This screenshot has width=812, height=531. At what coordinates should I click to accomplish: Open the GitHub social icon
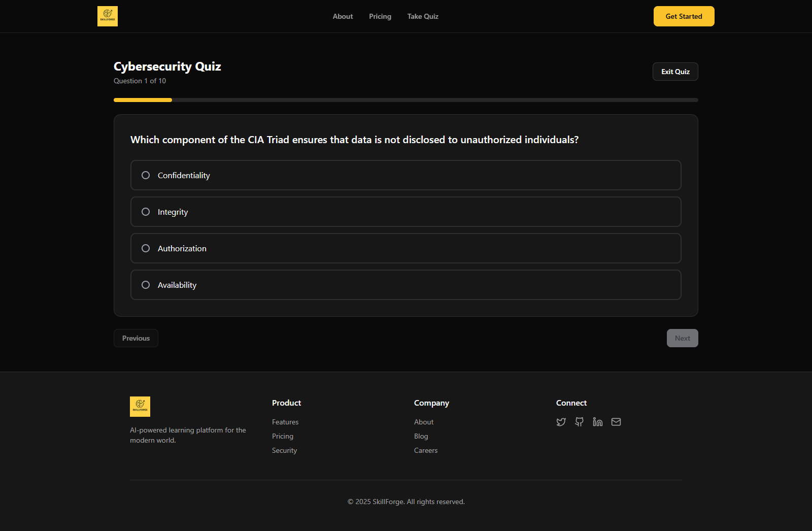(579, 422)
